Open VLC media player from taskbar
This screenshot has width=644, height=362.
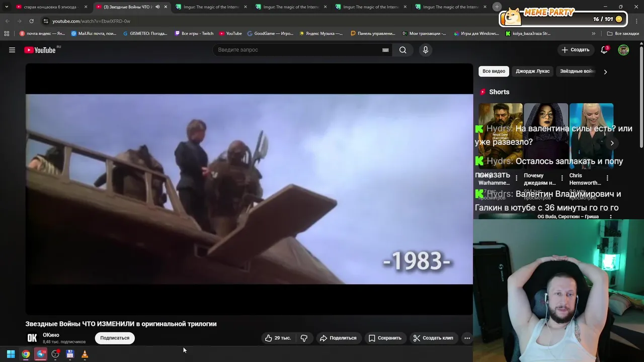[x=85, y=354]
